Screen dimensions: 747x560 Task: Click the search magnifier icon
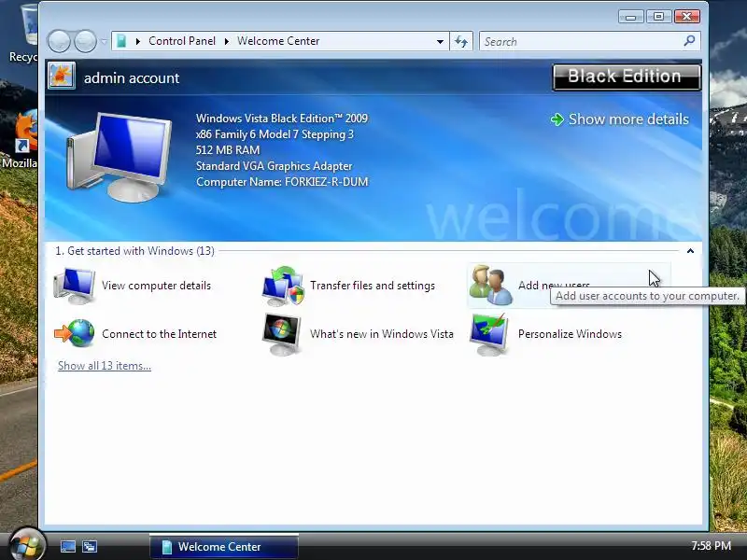point(689,41)
